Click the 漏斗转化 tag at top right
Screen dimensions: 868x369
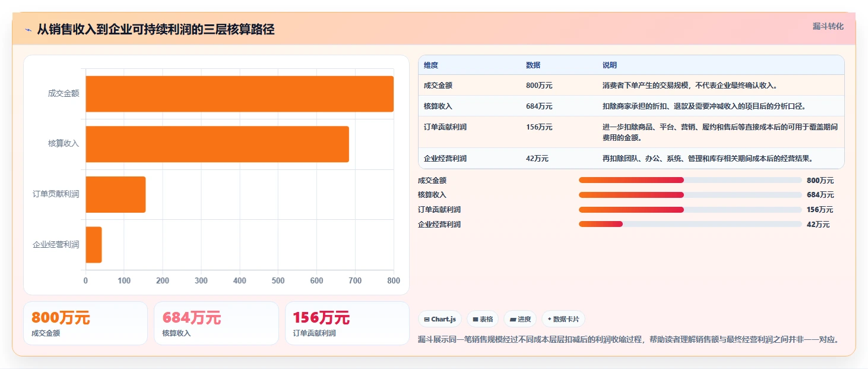[x=828, y=26]
